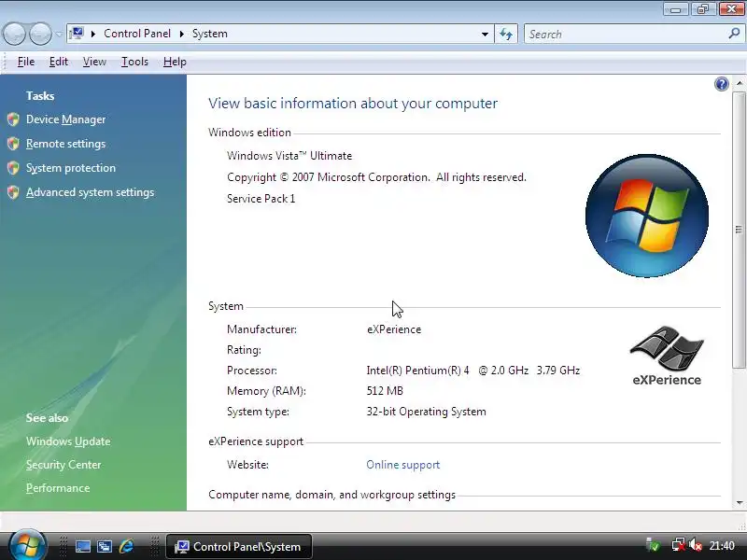The width and height of the screenshot is (747, 560).
Task: Click the scrollbar up arrow
Action: 739,83
